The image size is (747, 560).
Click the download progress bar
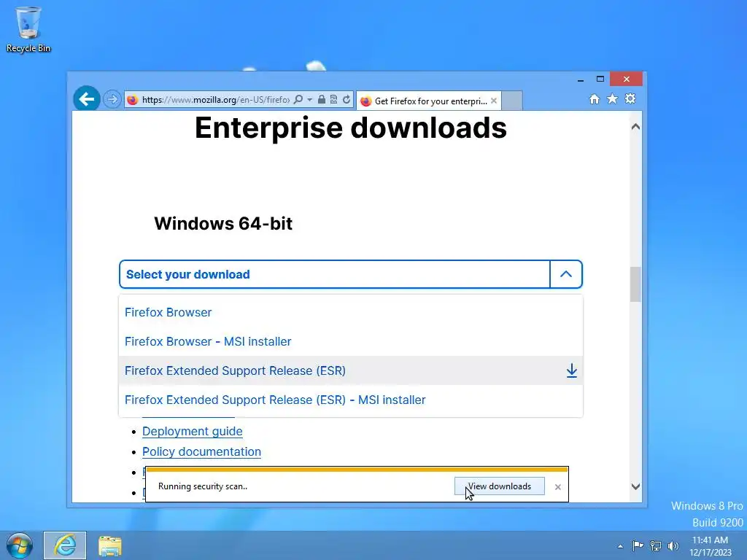pos(357,470)
